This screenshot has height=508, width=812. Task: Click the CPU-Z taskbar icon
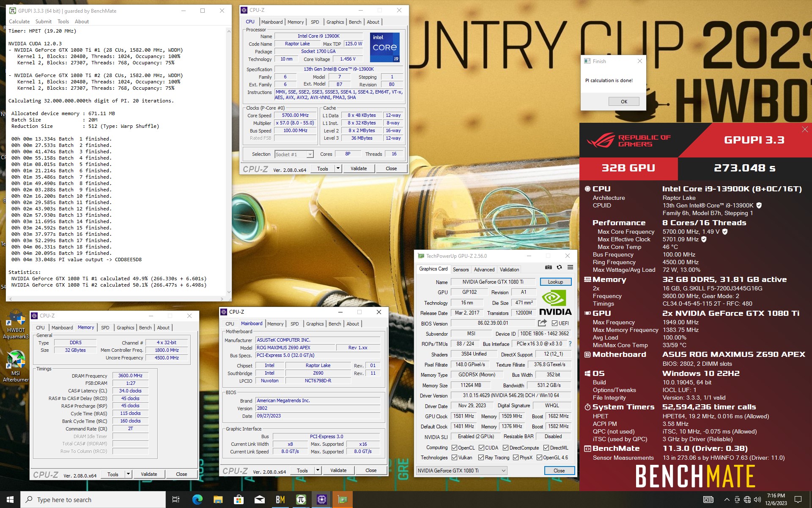coord(322,500)
